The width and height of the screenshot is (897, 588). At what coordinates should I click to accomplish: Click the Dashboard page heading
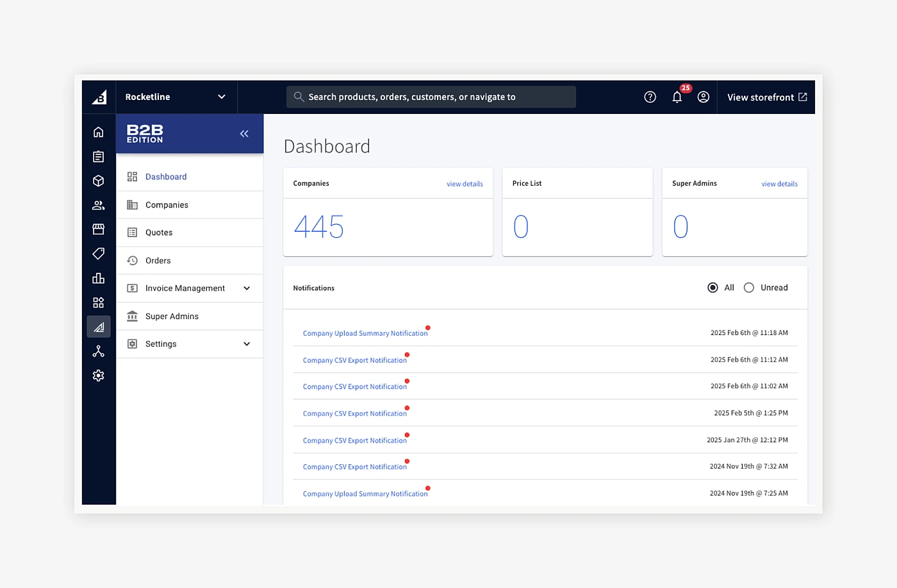click(x=327, y=147)
